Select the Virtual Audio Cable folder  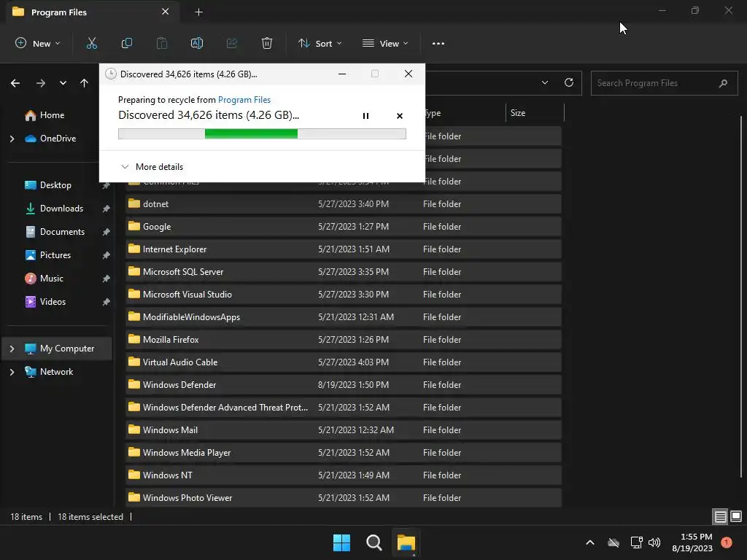tap(343, 362)
